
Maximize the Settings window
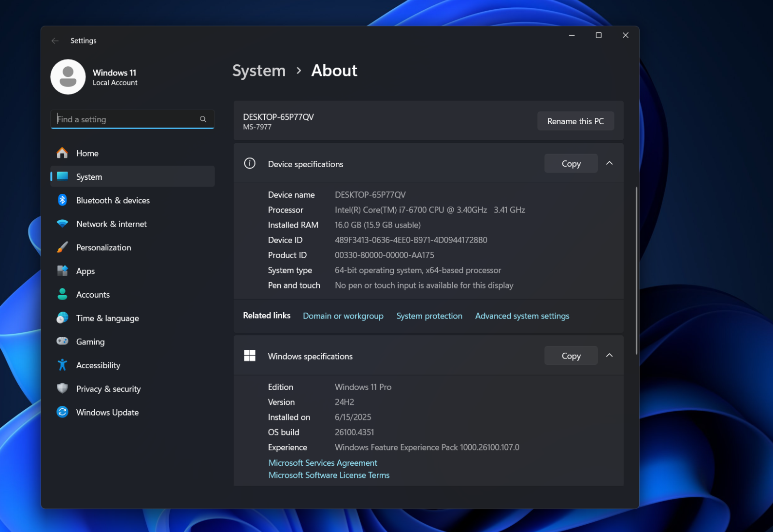click(599, 35)
